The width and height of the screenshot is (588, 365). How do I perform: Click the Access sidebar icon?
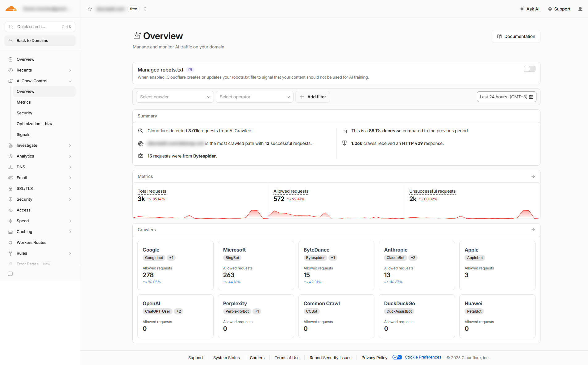coord(10,210)
